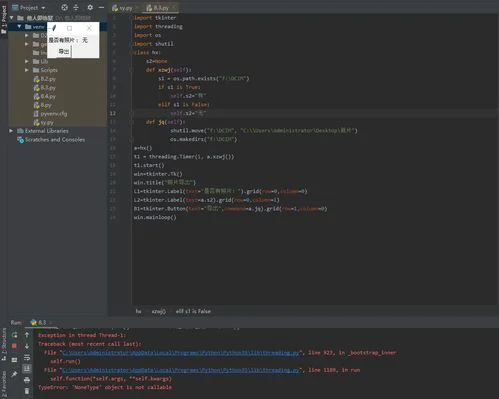Viewport: 499px width, 399px height.
Task: Click code line 'import threading'
Action: pos(158,26)
